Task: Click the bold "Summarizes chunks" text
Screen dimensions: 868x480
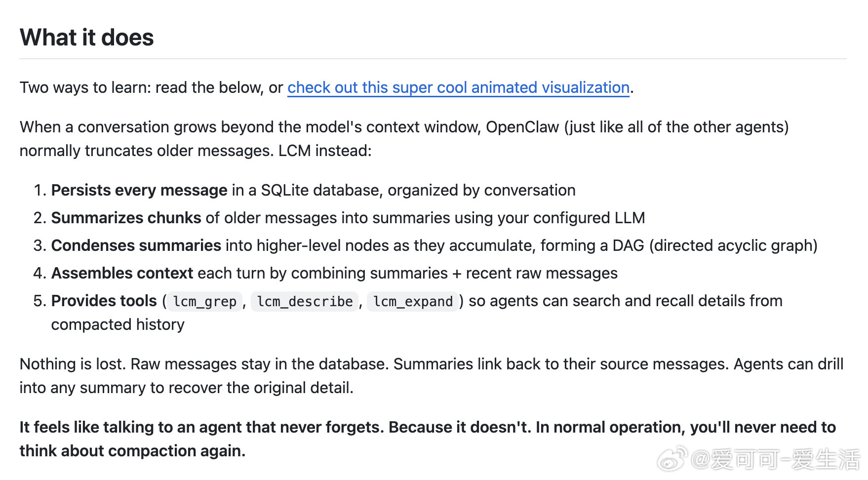Action: pos(126,218)
